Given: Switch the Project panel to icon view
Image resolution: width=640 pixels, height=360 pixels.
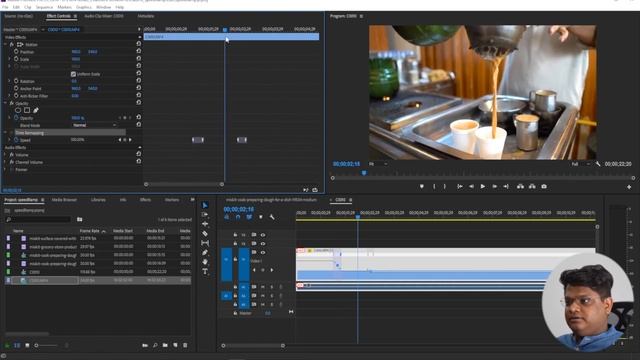Looking at the screenshot, I should 27,345.
